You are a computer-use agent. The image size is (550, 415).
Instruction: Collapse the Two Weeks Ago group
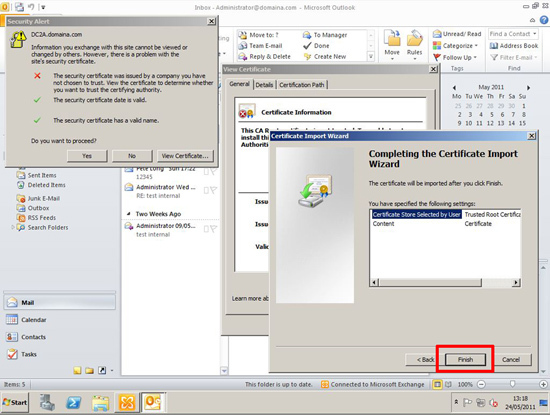click(x=128, y=214)
